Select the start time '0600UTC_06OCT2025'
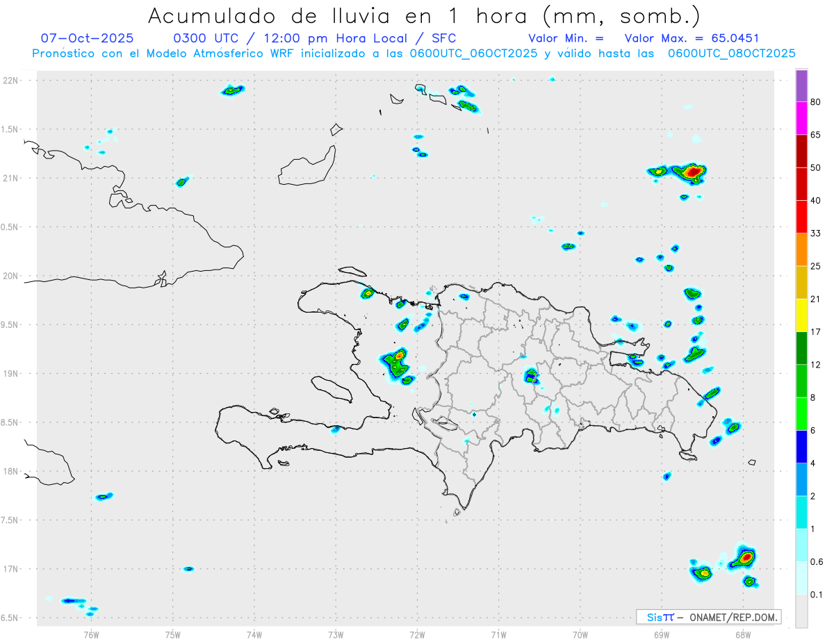The width and height of the screenshot is (834, 644). click(474, 53)
